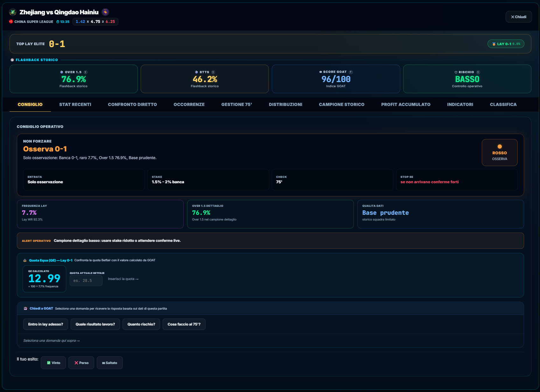Click the Zhejiang team crest icon
The image size is (540, 392).
(13, 12)
